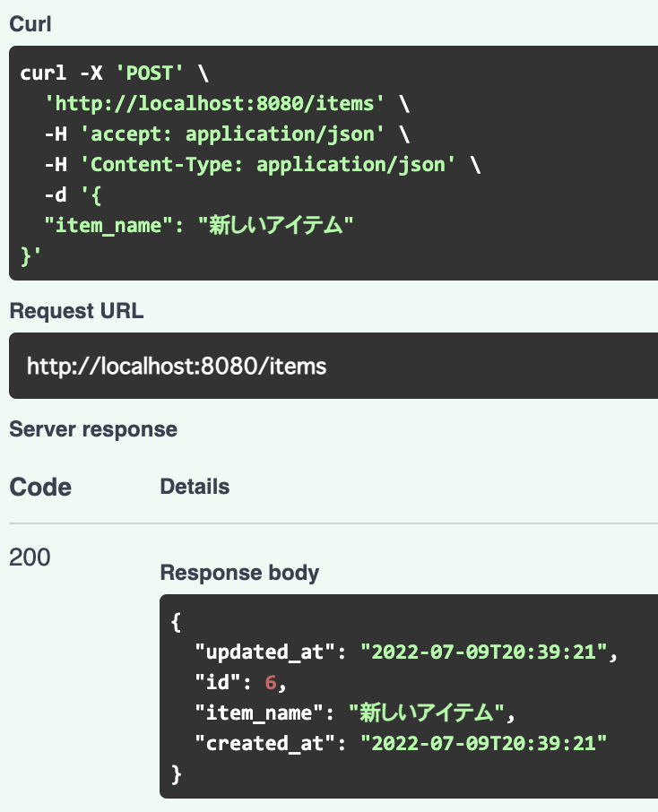Click the Request URL heading
The image size is (658, 812).
tap(77, 311)
